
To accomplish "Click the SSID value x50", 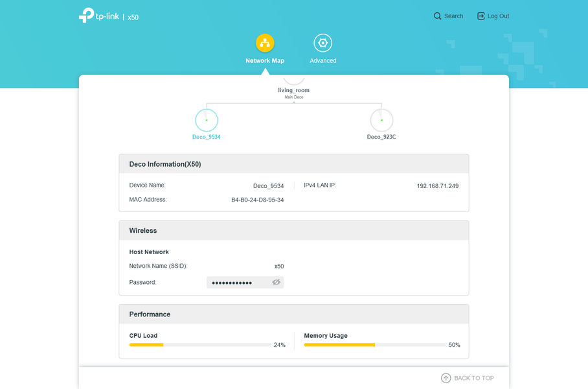I will pos(279,266).
